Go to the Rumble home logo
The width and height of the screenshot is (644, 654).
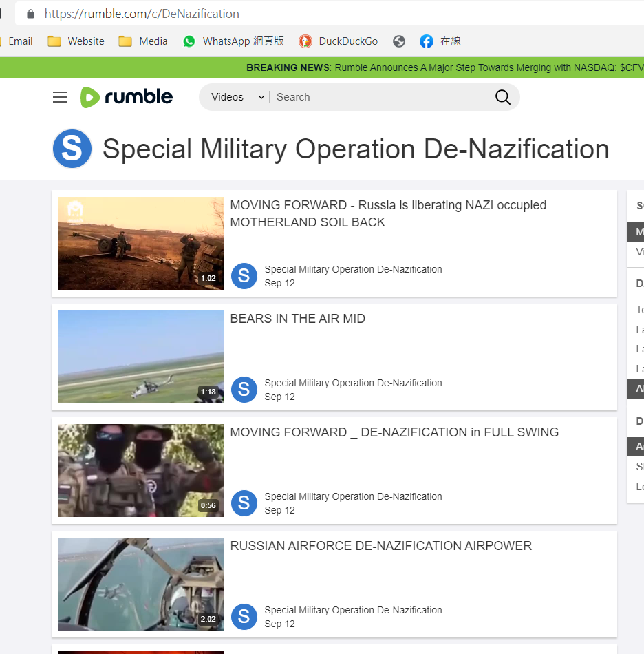[127, 97]
